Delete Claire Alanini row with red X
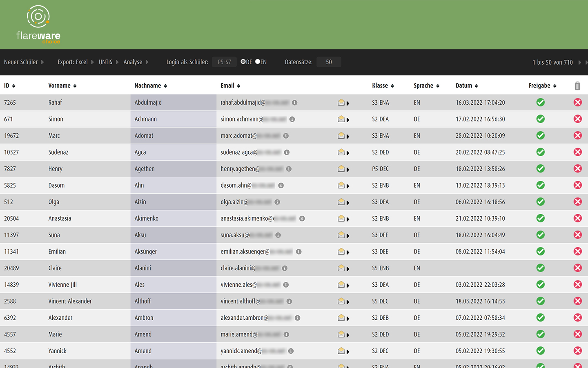 577,268
